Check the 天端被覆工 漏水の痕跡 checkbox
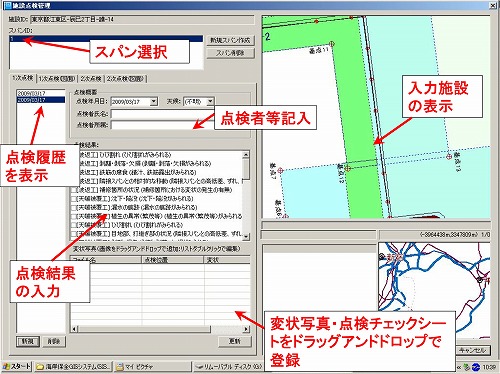 click(x=74, y=207)
